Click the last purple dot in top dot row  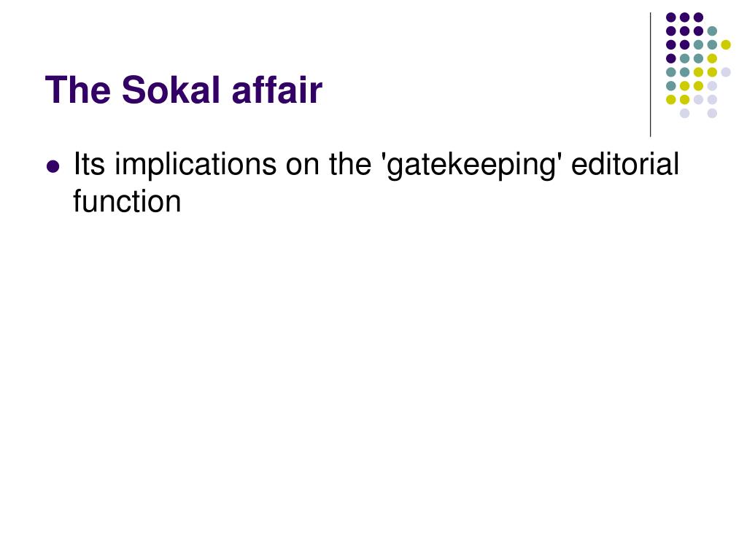(698, 17)
